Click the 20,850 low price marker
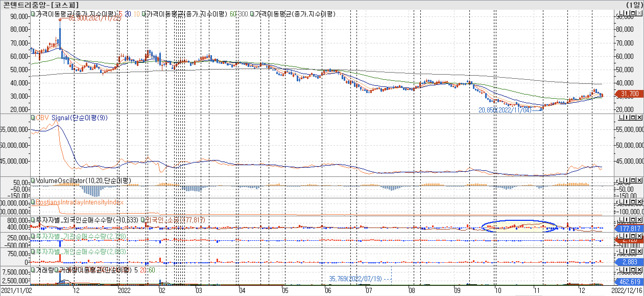The image size is (644, 296). pyautogui.click(x=505, y=110)
